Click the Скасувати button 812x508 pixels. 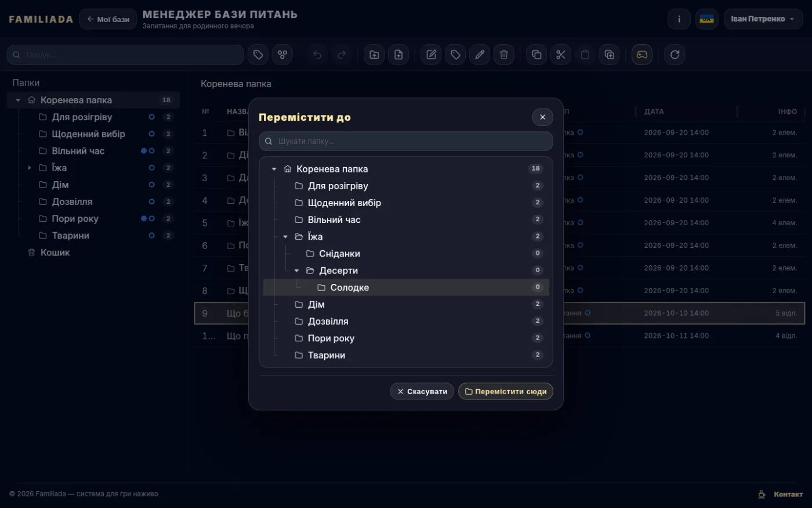422,391
